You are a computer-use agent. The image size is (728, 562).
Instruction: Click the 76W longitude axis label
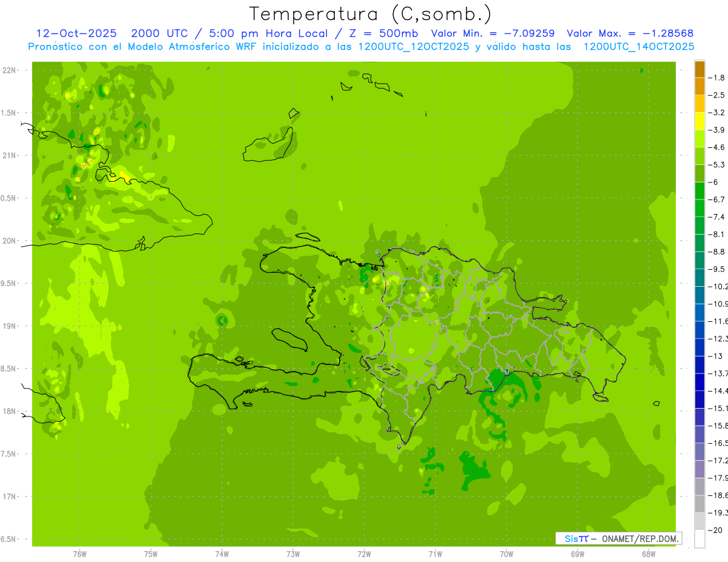tap(79, 554)
